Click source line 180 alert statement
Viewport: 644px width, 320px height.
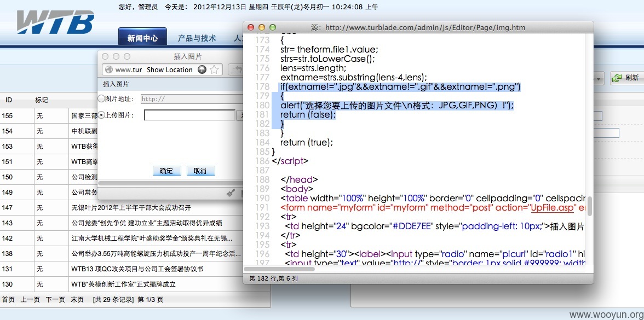pos(397,106)
